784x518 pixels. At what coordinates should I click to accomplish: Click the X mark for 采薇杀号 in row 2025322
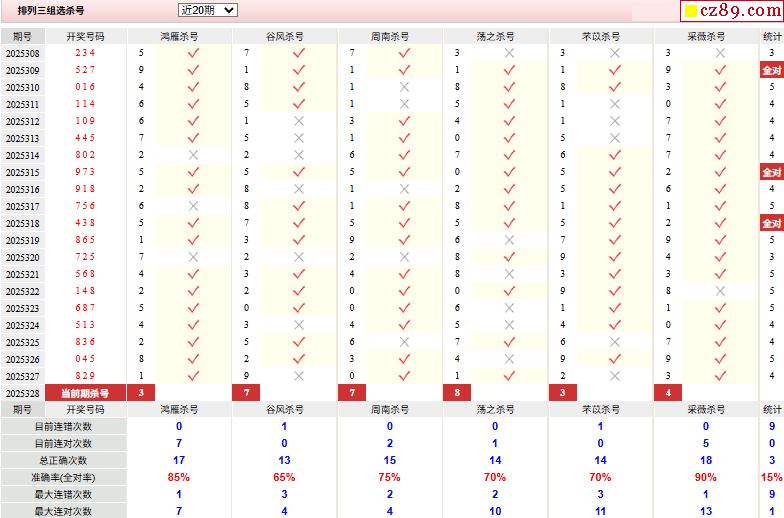721,291
